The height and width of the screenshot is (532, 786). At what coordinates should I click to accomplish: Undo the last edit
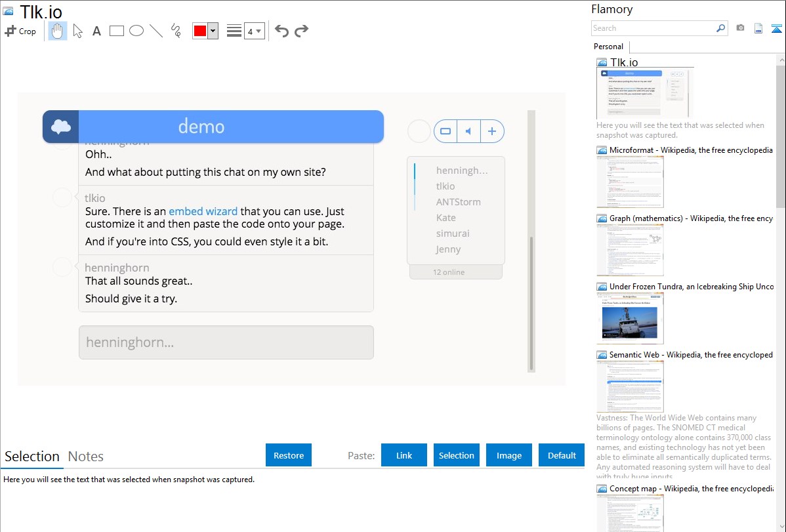coord(281,31)
